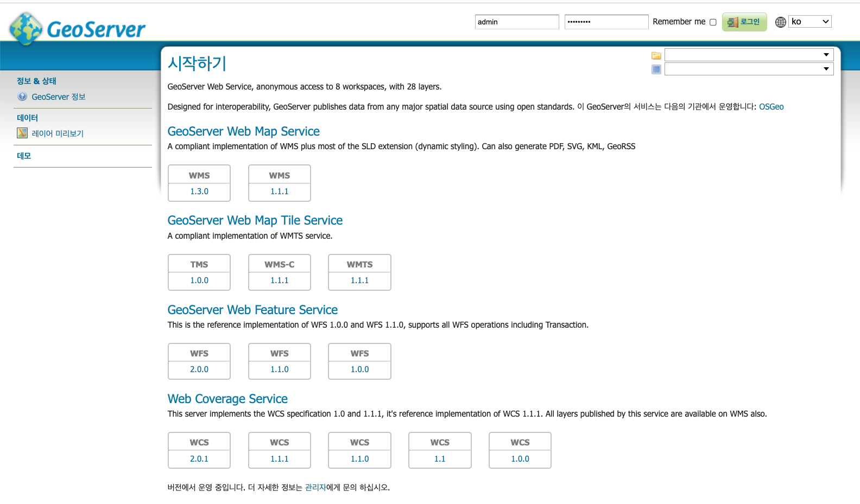Open WMS 1.3.0 capabilities
This screenshot has height=504, width=860.
coord(199,192)
